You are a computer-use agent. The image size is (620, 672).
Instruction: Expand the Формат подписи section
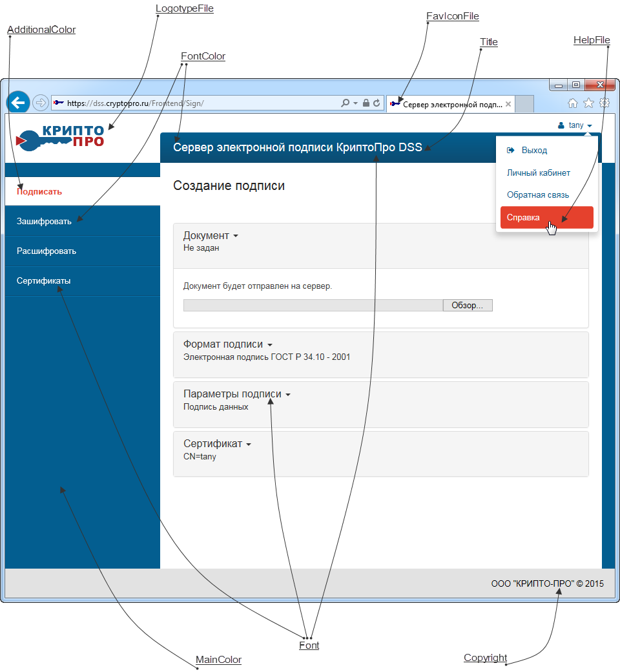point(227,344)
